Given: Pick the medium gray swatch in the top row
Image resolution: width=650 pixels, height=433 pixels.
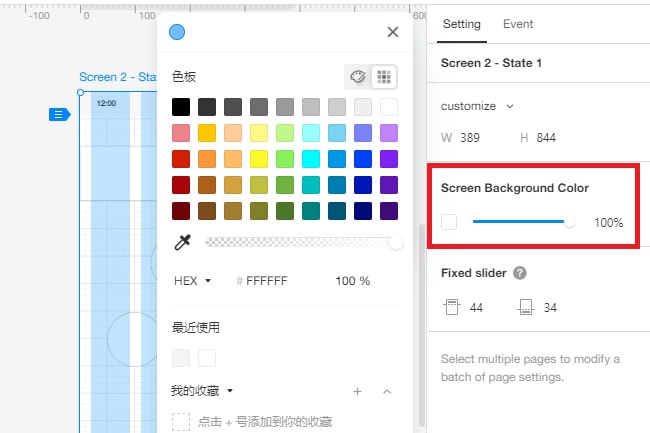Looking at the screenshot, I should (285, 107).
